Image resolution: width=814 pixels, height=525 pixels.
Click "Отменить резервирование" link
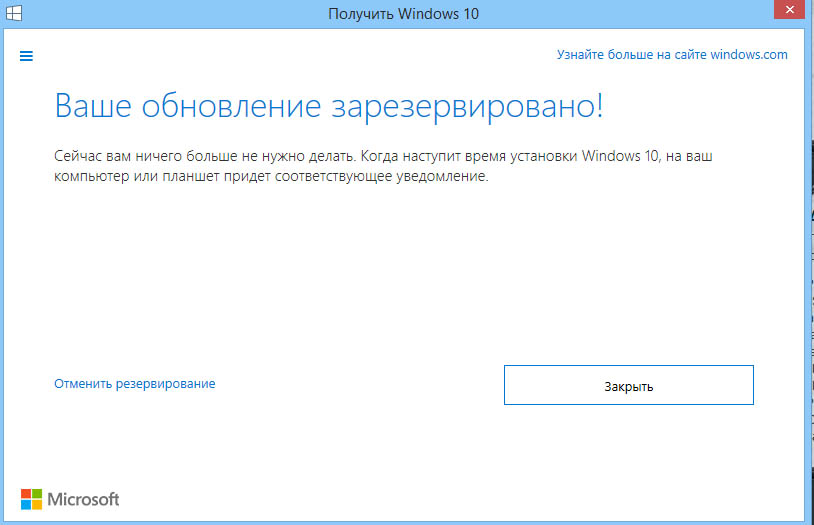(134, 384)
